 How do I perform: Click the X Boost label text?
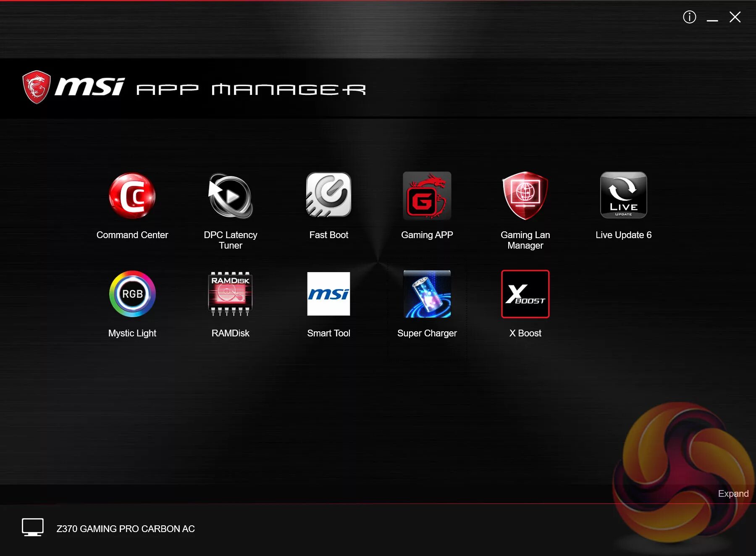coord(525,333)
